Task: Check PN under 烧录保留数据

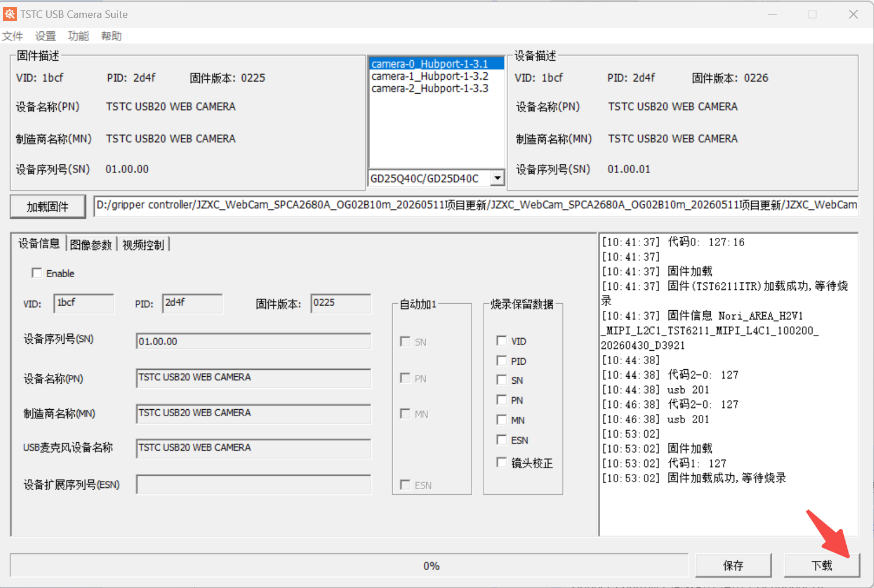Action: [x=502, y=400]
